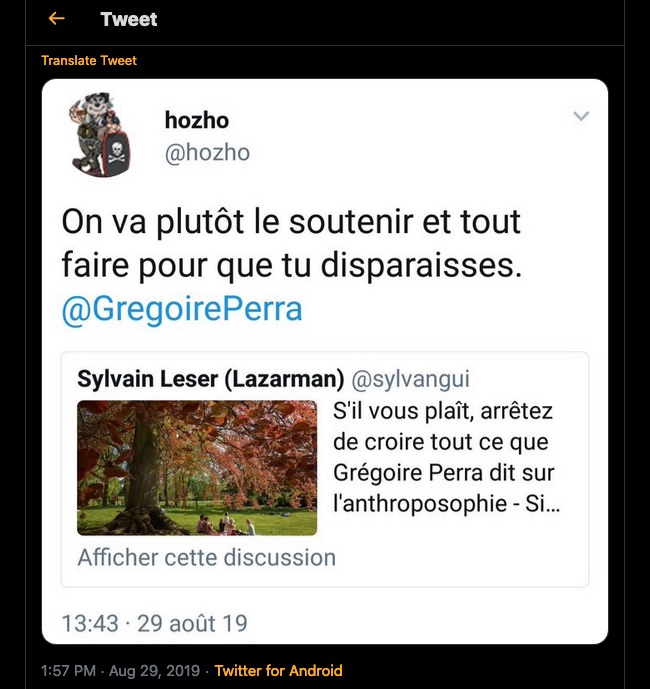Open the Twitter for Android source link
Image resolution: width=650 pixels, height=689 pixels.
click(x=279, y=670)
